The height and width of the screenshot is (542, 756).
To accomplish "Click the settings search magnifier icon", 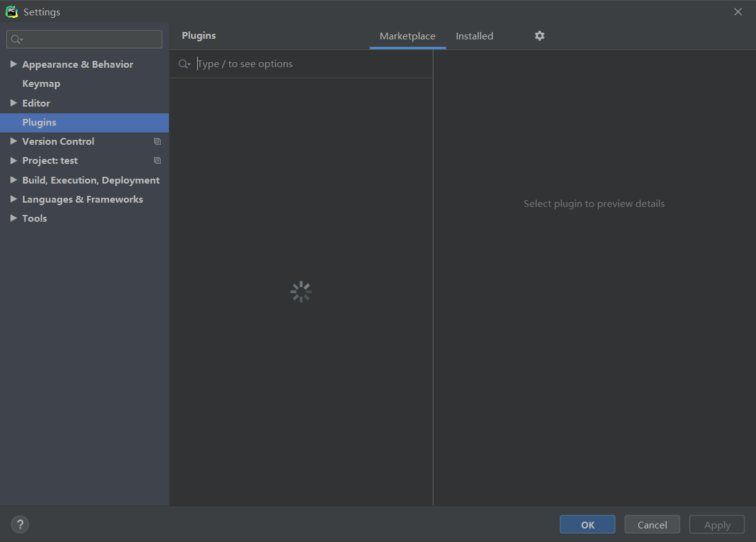I will coord(17,39).
